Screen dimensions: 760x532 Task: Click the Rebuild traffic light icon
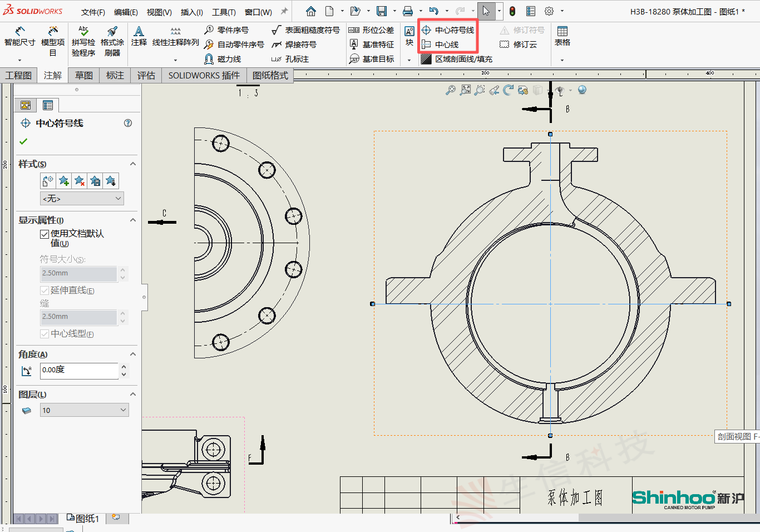[x=512, y=11]
